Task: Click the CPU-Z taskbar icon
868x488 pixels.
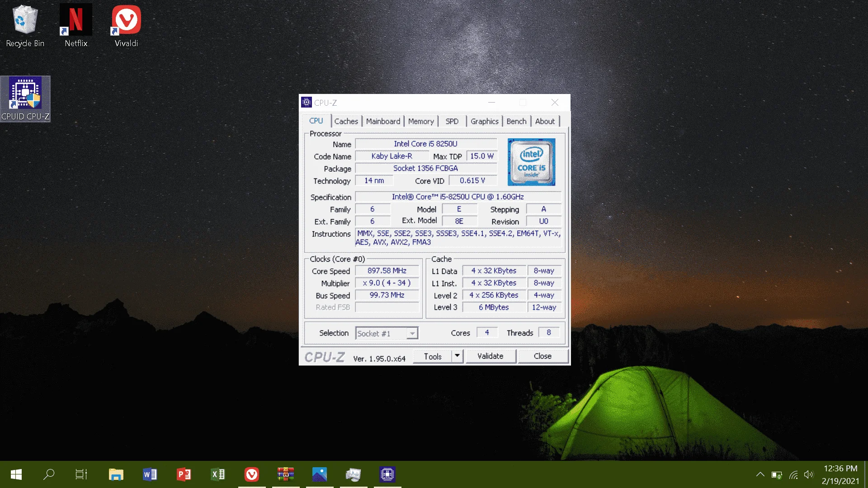Action: pos(387,474)
